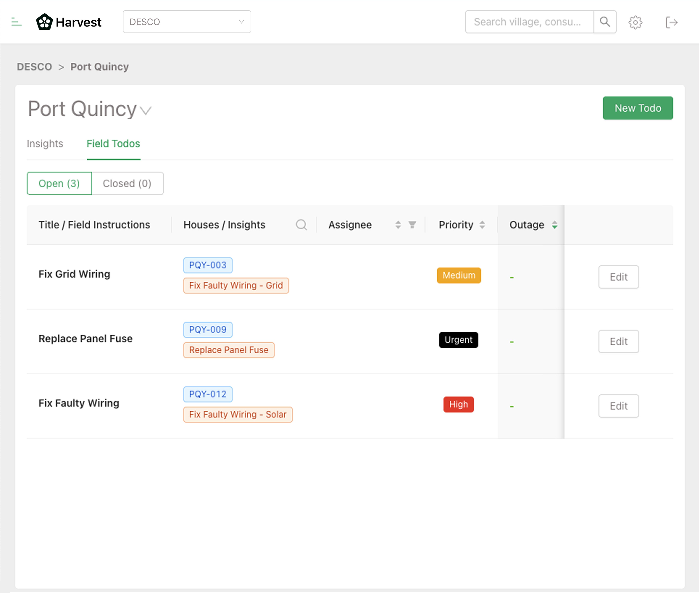
Task: Toggle the sidebar menu icon
Action: pyautogui.click(x=16, y=22)
